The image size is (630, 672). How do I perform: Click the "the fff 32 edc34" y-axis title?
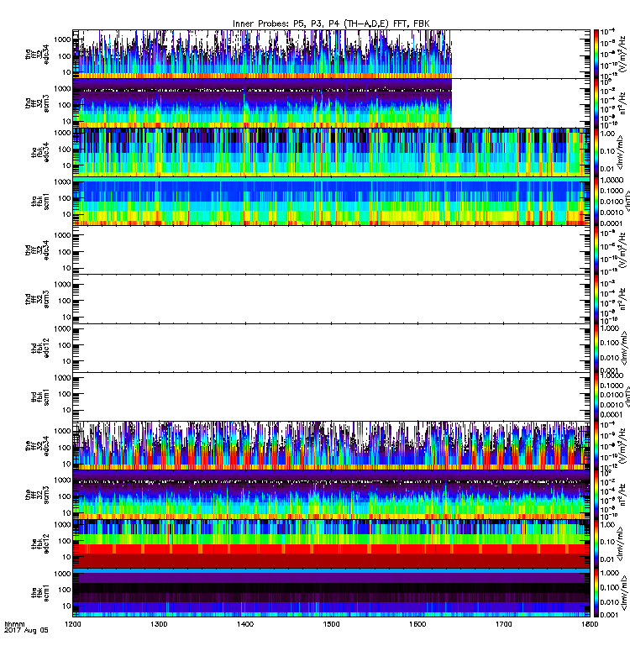37,445
